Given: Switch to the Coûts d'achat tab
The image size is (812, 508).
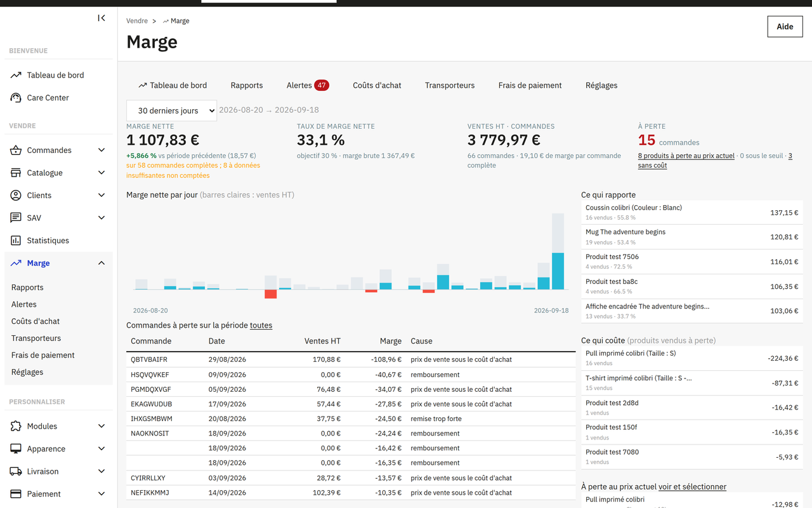Looking at the screenshot, I should 377,85.
